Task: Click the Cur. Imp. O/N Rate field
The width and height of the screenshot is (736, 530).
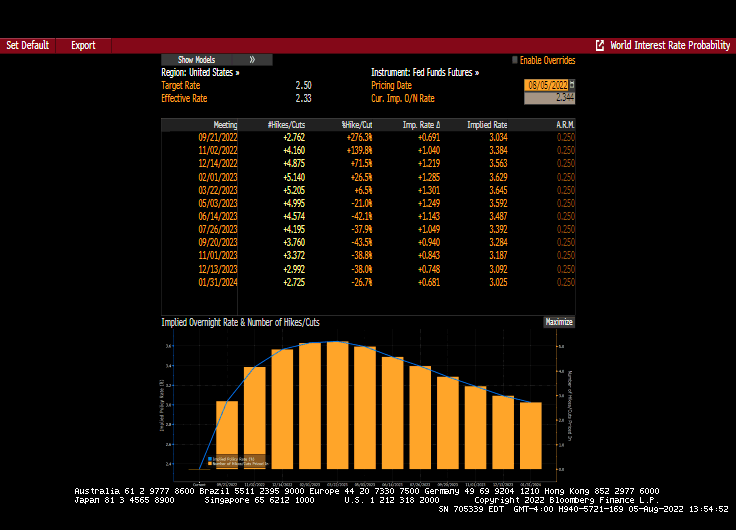Action: point(549,98)
